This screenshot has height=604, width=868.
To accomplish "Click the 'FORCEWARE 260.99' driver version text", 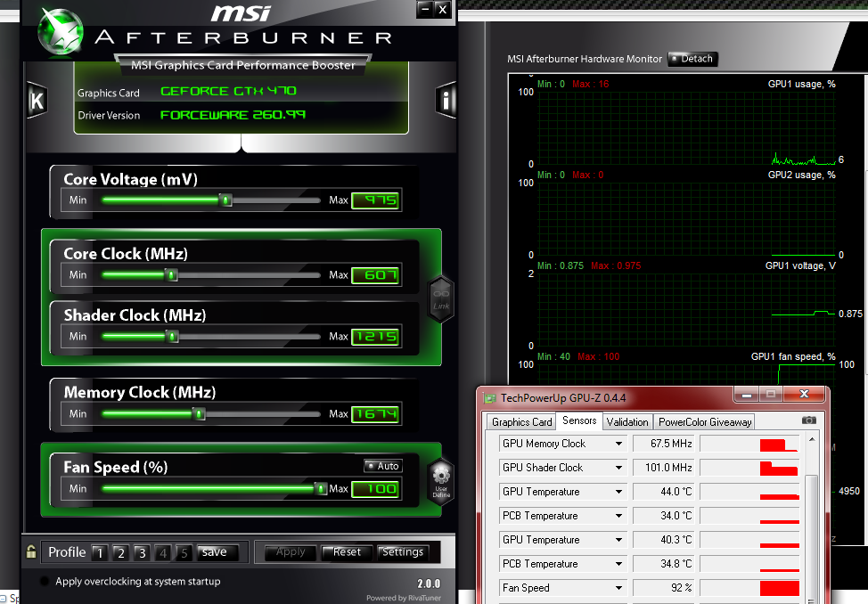I will tap(233, 115).
